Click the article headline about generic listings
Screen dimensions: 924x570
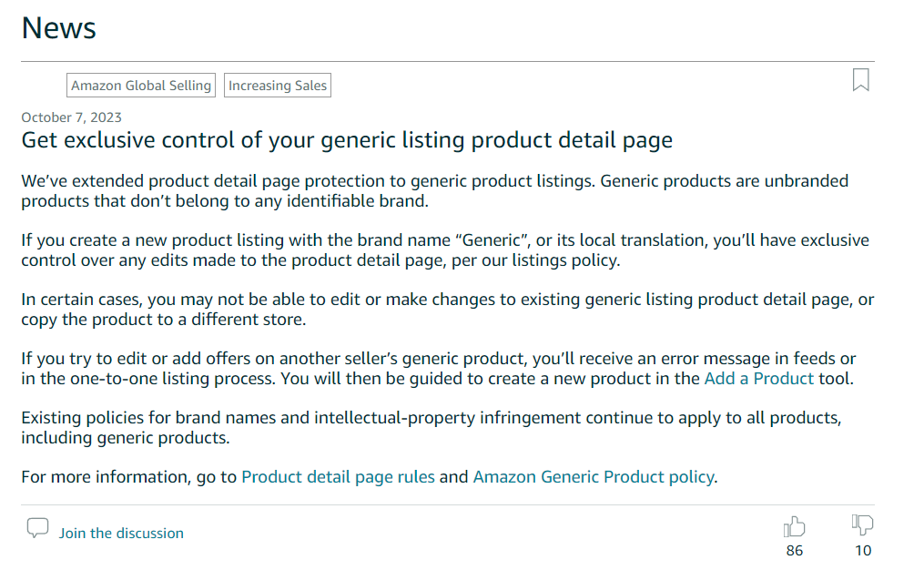point(347,140)
